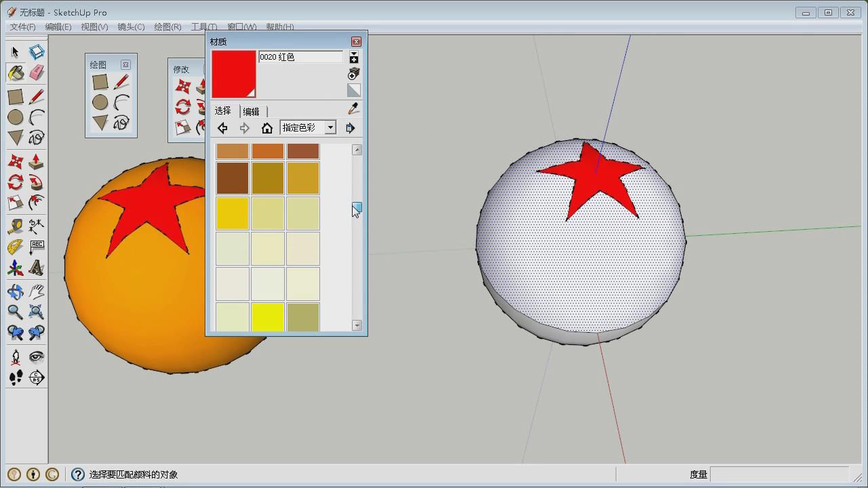The width and height of the screenshot is (868, 488).
Task: Select the bright yellow color swatch
Action: click(268, 317)
